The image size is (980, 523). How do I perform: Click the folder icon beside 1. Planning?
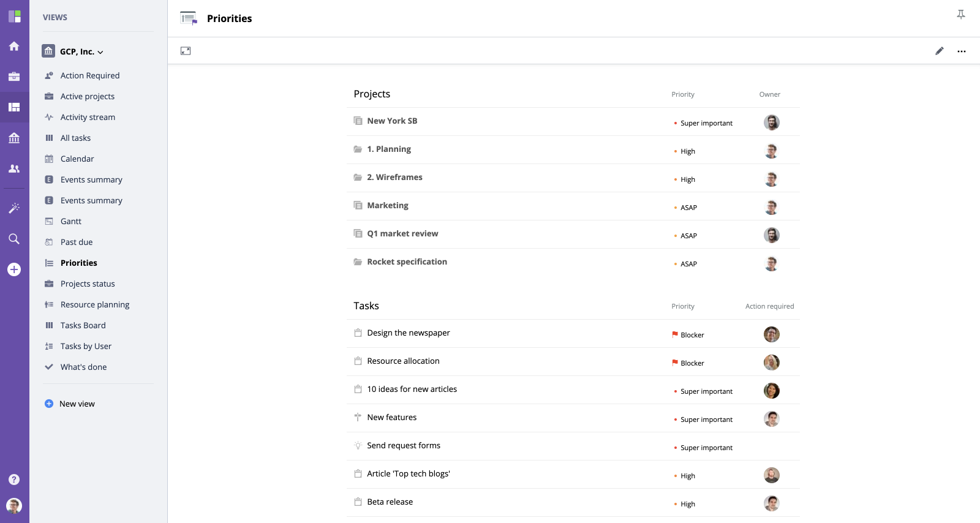(358, 149)
